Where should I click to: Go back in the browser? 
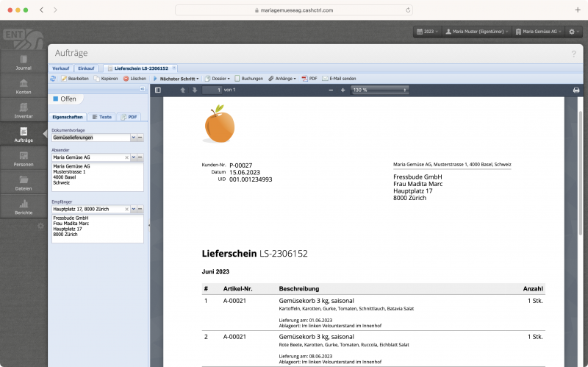click(42, 10)
